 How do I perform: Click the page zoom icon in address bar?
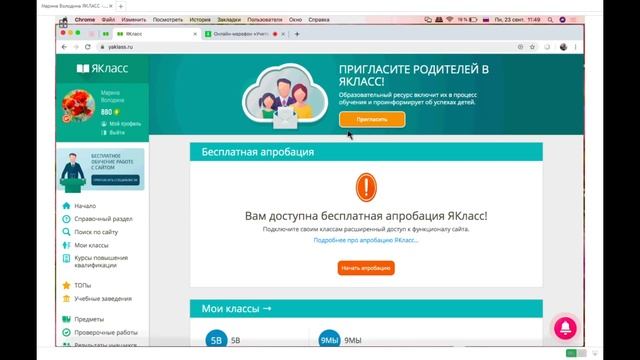[x=520, y=47]
